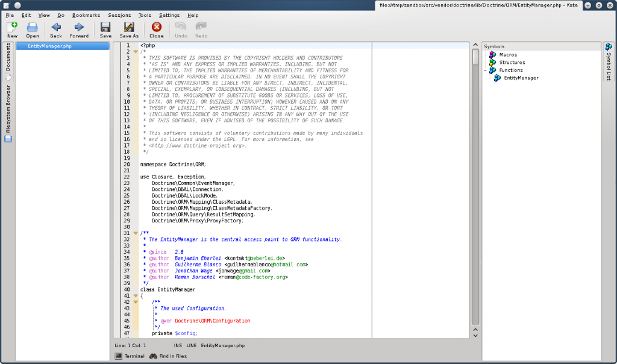This screenshot has height=364, width=617.
Task: Open the Settings menu
Action: coord(169,15)
